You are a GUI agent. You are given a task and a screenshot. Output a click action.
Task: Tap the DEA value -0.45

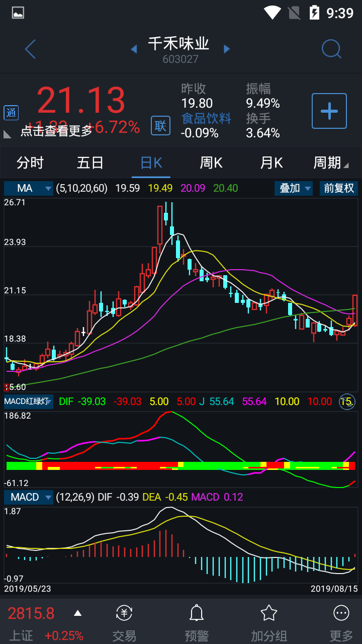click(x=175, y=497)
